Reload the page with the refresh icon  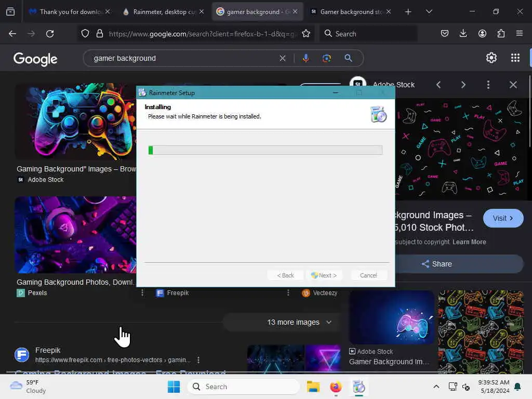point(50,34)
